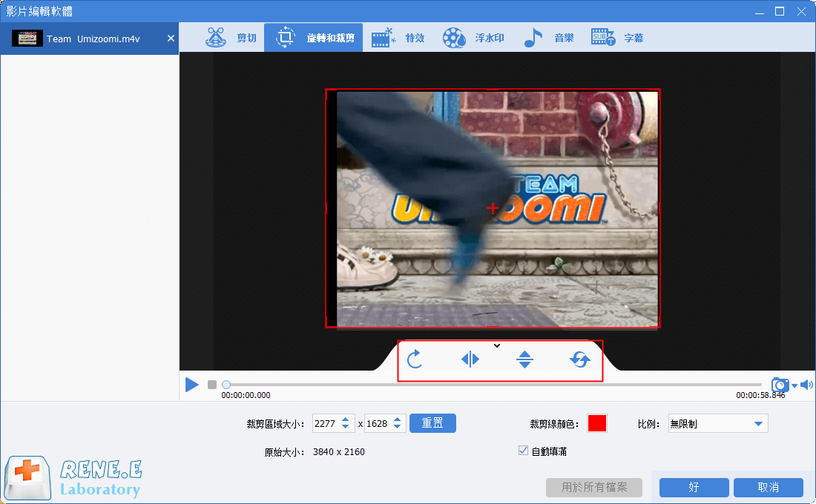Maximize the 影片編輯軟體 window
This screenshot has height=504, width=816.
click(780, 11)
